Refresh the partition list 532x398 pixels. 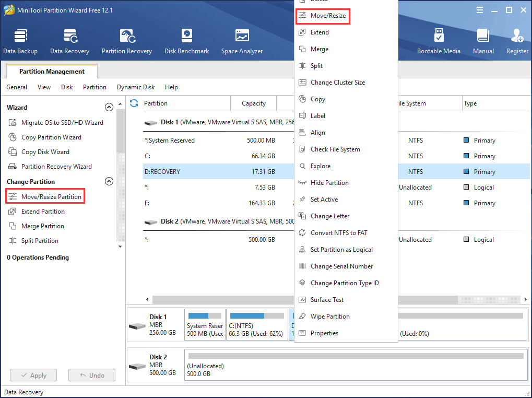pyautogui.click(x=134, y=103)
